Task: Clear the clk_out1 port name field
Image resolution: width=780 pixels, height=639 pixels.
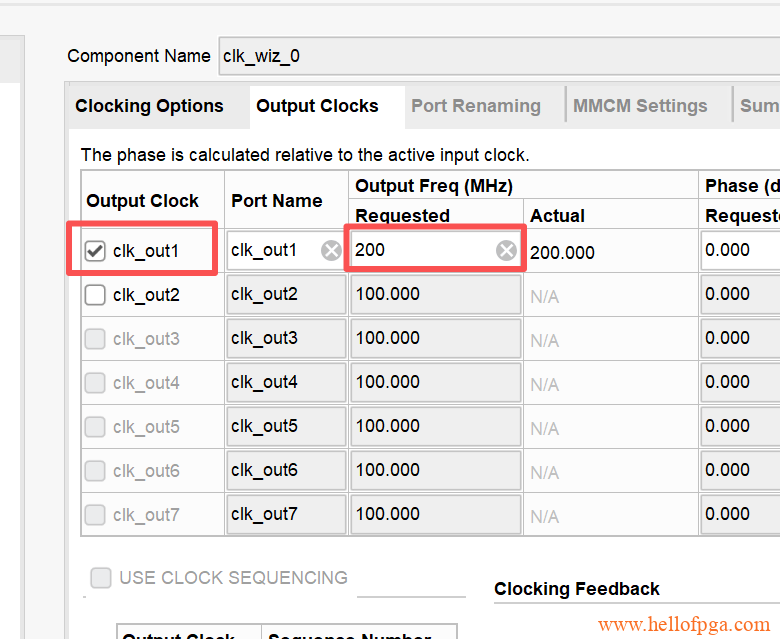Action: [x=331, y=251]
